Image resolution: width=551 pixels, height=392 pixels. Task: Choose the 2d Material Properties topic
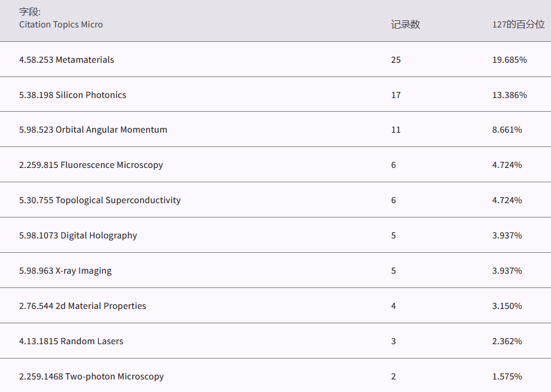(x=83, y=306)
